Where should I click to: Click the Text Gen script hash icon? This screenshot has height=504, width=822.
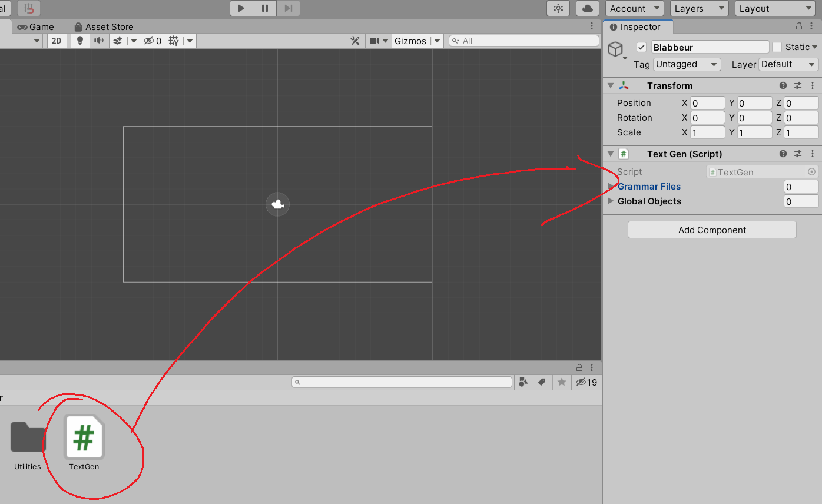(624, 154)
